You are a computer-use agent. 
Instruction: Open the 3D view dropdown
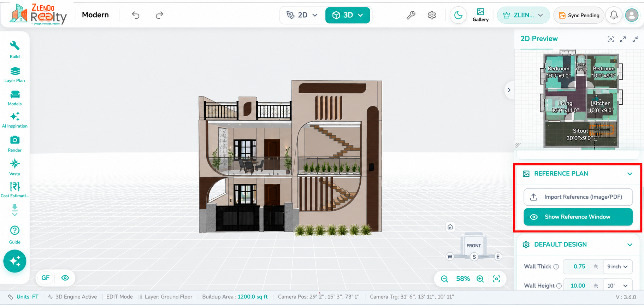point(348,15)
